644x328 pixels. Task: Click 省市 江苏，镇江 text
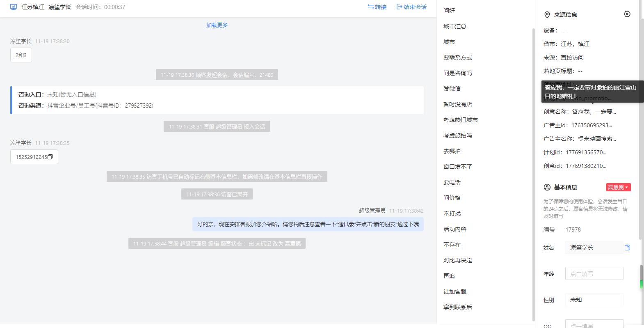click(x=566, y=44)
